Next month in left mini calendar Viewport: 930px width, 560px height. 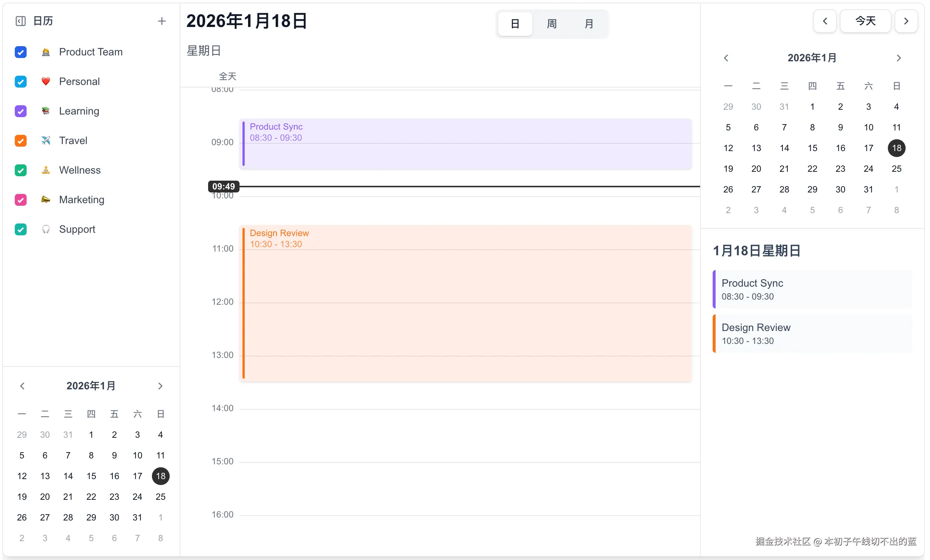[x=160, y=386]
